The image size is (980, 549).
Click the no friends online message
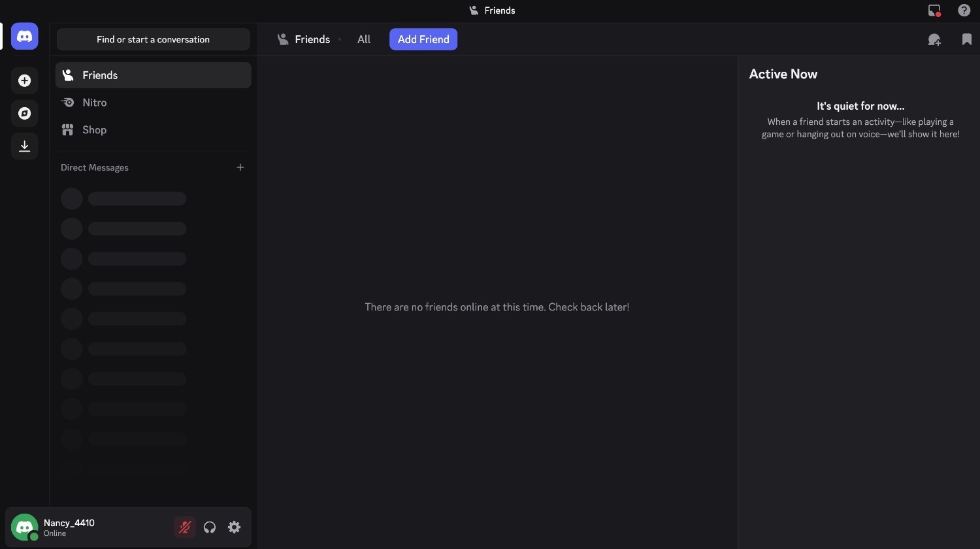tap(497, 307)
